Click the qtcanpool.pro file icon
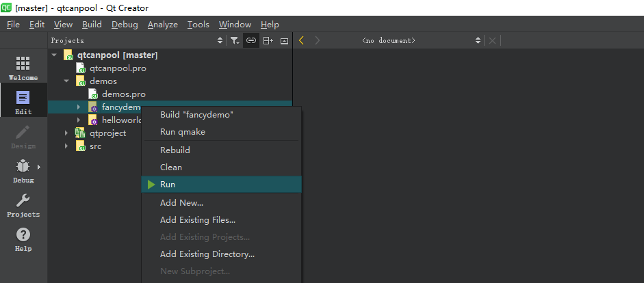Viewport: 644px width, 283px height. click(81, 68)
